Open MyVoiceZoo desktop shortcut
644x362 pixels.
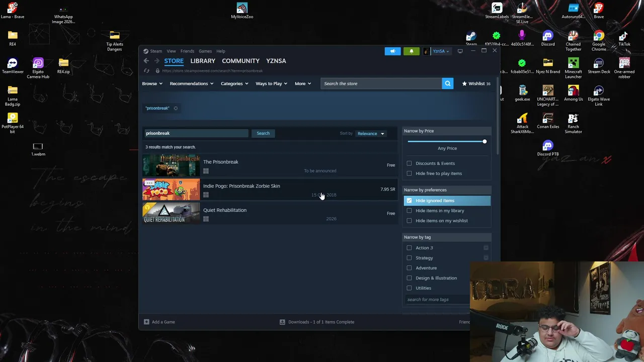pos(242,11)
